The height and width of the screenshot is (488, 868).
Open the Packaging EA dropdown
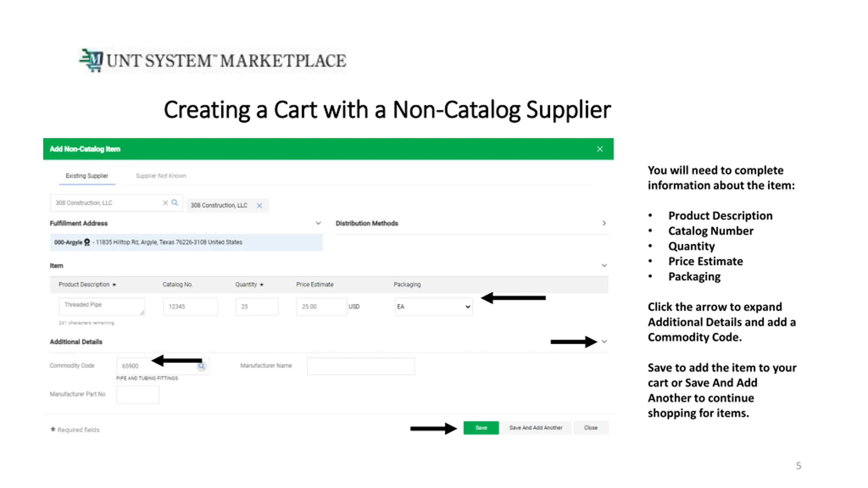tap(434, 307)
